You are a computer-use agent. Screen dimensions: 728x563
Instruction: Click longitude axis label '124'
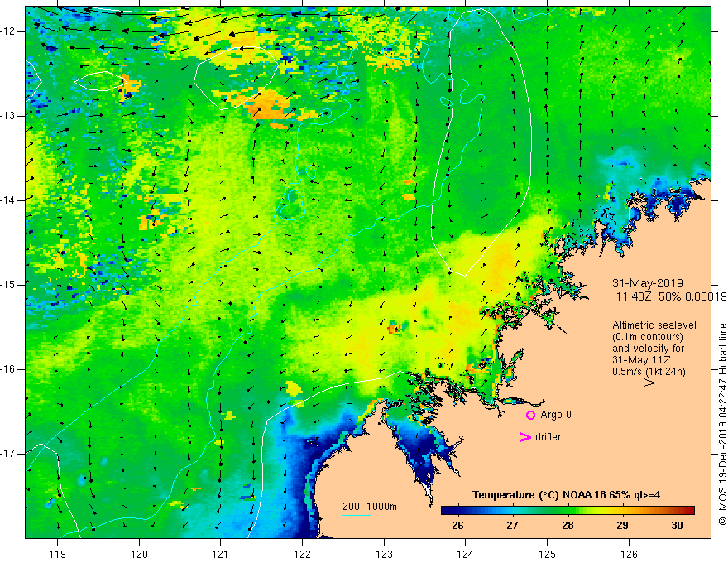click(x=466, y=554)
